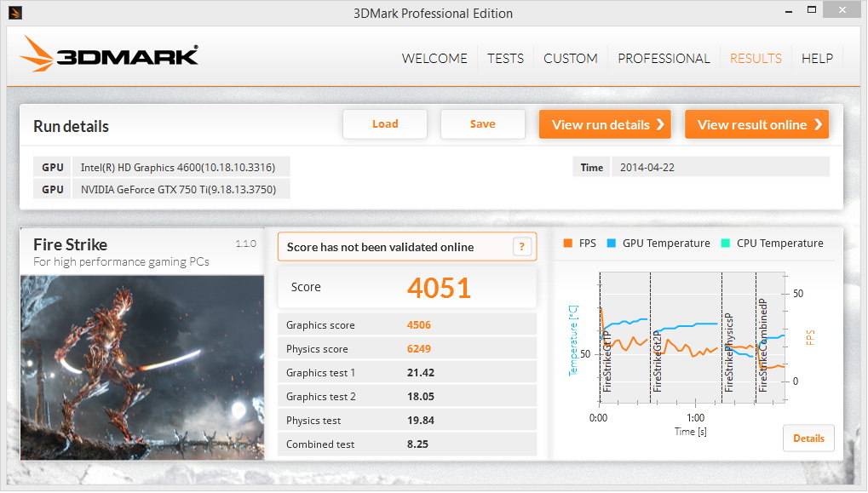This screenshot has height=493, width=868.
Task: Maximize the 3DMark window
Action: (812, 10)
